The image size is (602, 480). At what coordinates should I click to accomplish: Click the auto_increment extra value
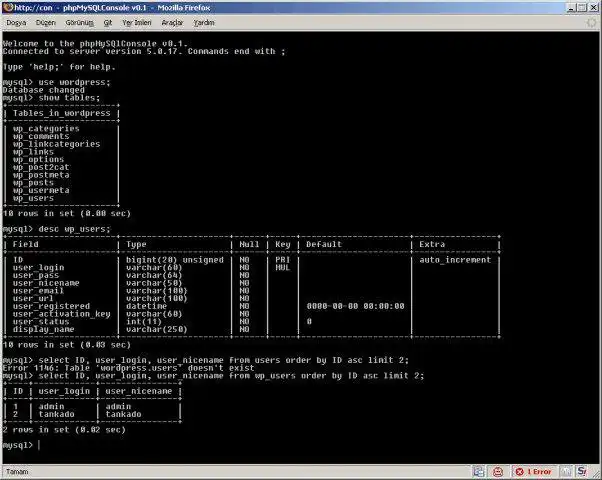[455, 260]
